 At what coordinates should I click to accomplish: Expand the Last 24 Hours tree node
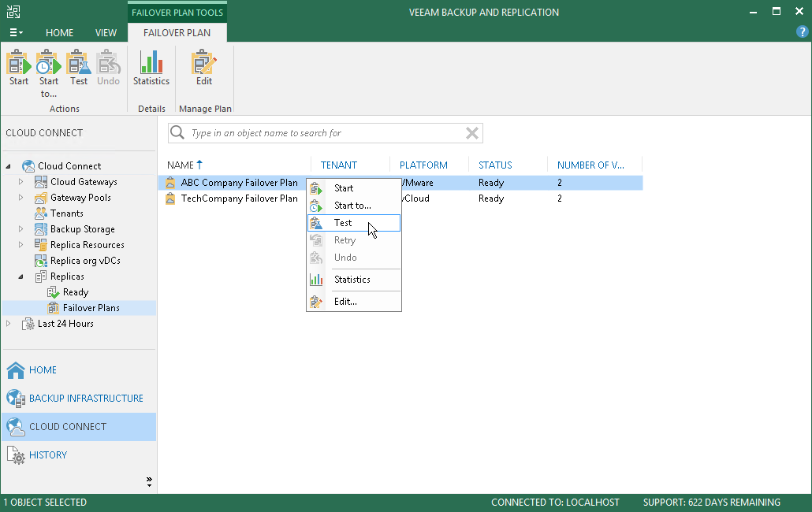9,323
